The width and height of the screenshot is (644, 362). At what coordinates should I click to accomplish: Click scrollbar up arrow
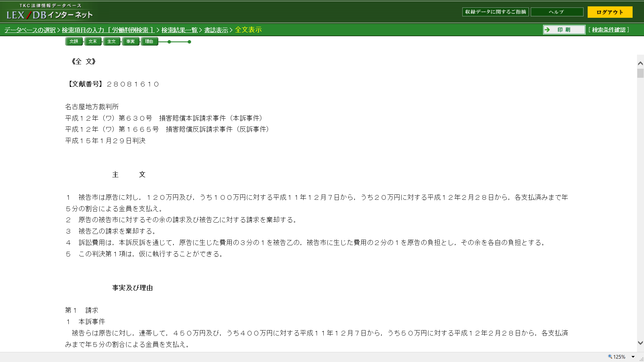(640, 63)
